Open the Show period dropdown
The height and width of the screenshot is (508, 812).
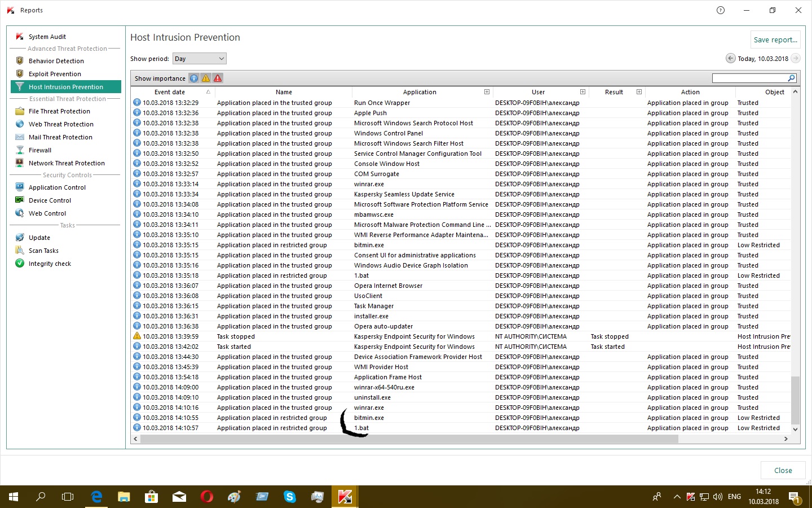click(x=200, y=59)
